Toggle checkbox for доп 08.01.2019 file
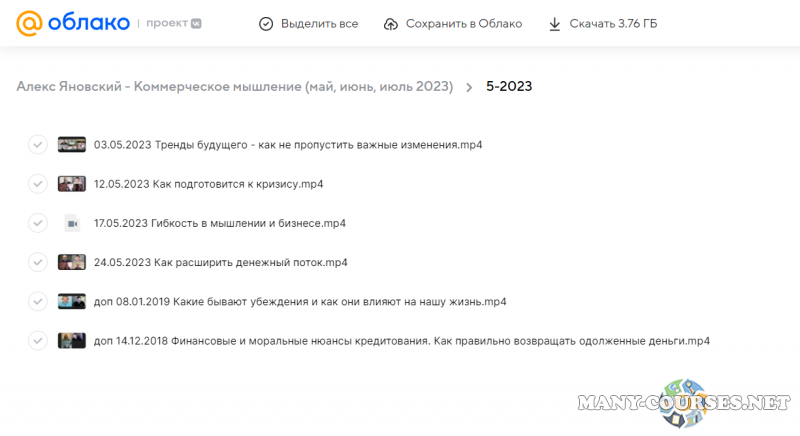The width and height of the screenshot is (800, 436). [38, 301]
